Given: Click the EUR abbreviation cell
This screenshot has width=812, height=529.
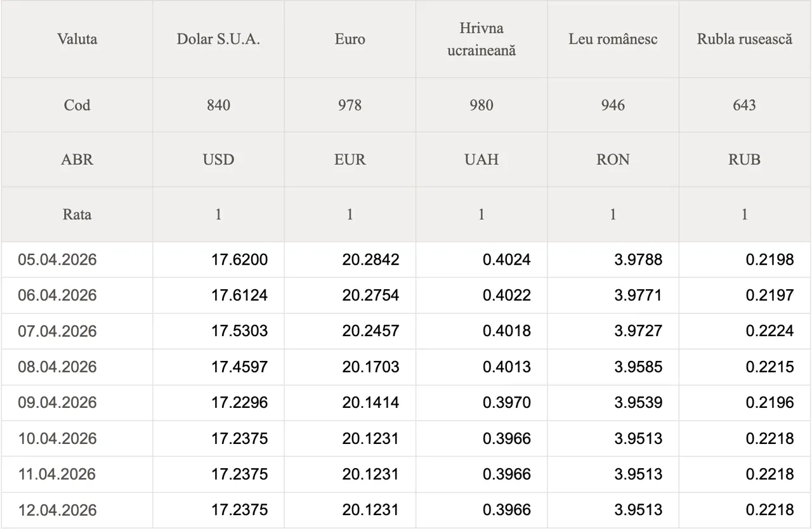Looking at the screenshot, I should pyautogui.click(x=350, y=160).
